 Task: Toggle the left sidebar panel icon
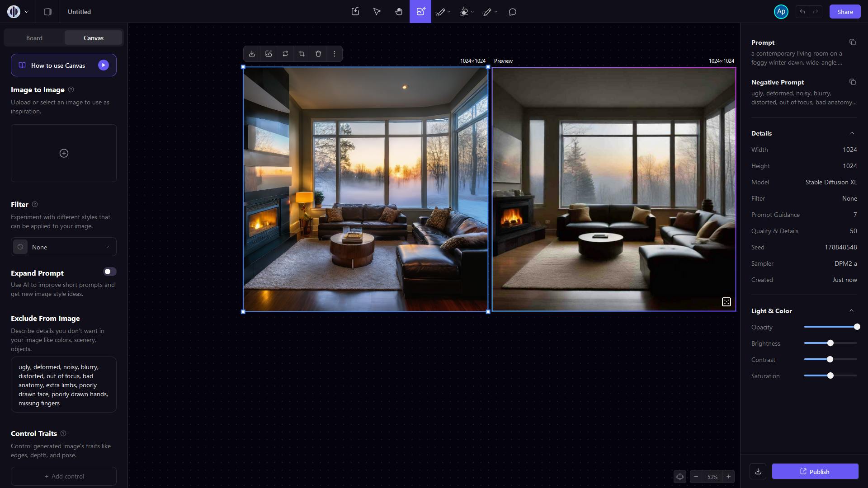[x=47, y=12]
